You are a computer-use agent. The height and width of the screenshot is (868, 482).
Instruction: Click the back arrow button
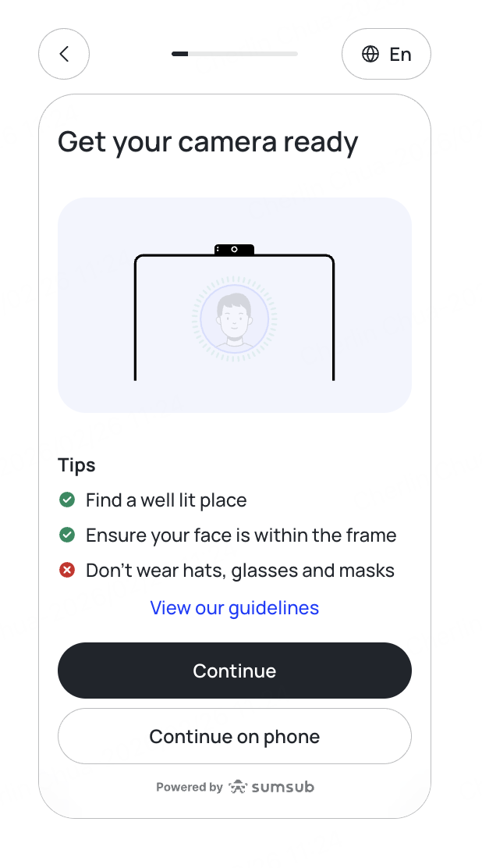(x=64, y=54)
